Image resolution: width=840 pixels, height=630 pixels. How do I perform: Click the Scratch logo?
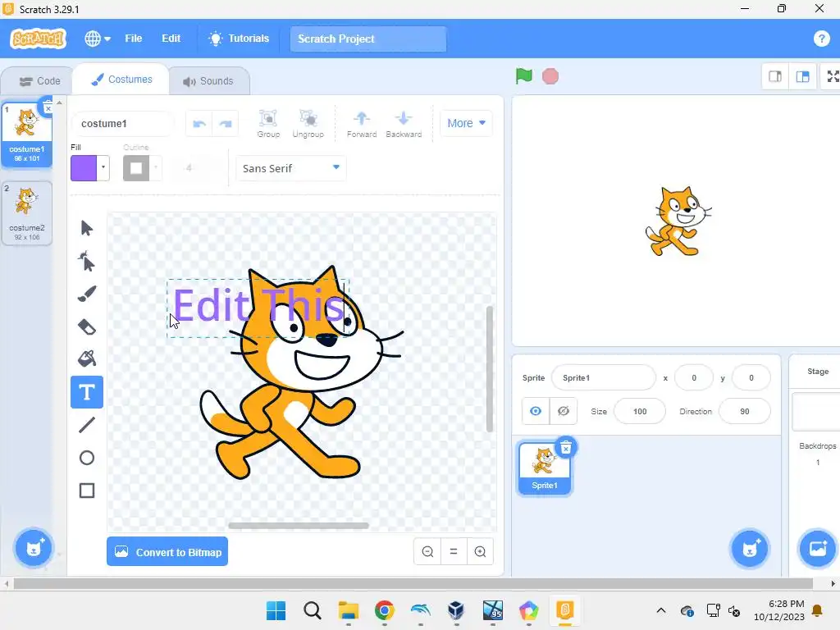38,39
